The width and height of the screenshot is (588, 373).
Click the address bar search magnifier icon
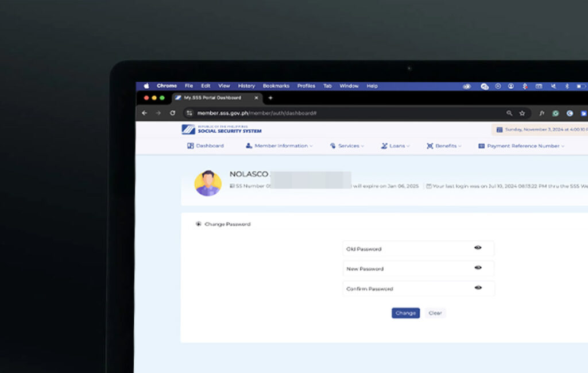pos(509,113)
